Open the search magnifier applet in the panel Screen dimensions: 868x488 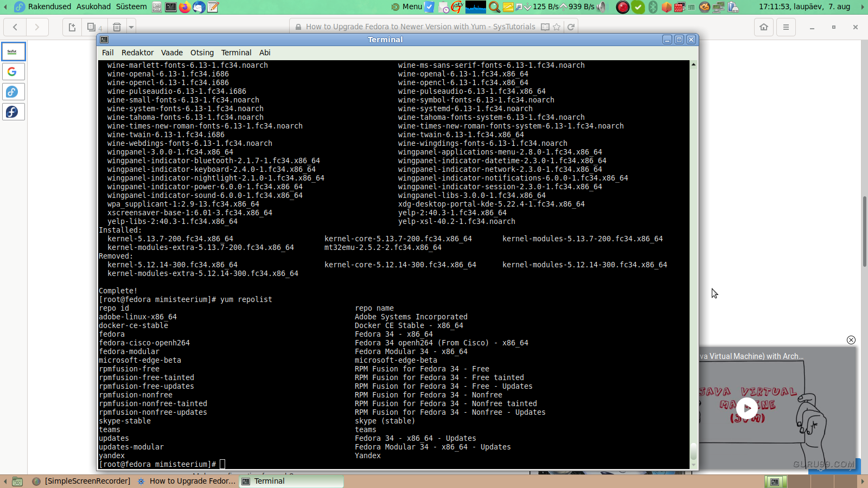pos(494,7)
